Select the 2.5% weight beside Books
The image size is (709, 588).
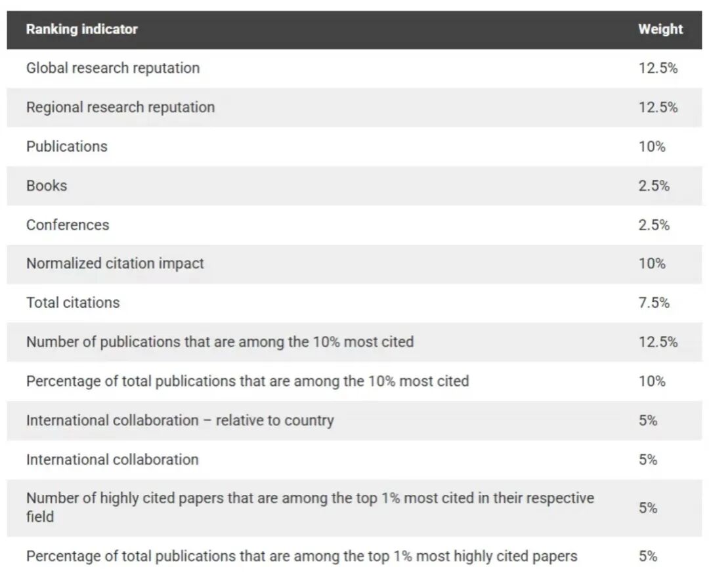(x=654, y=186)
